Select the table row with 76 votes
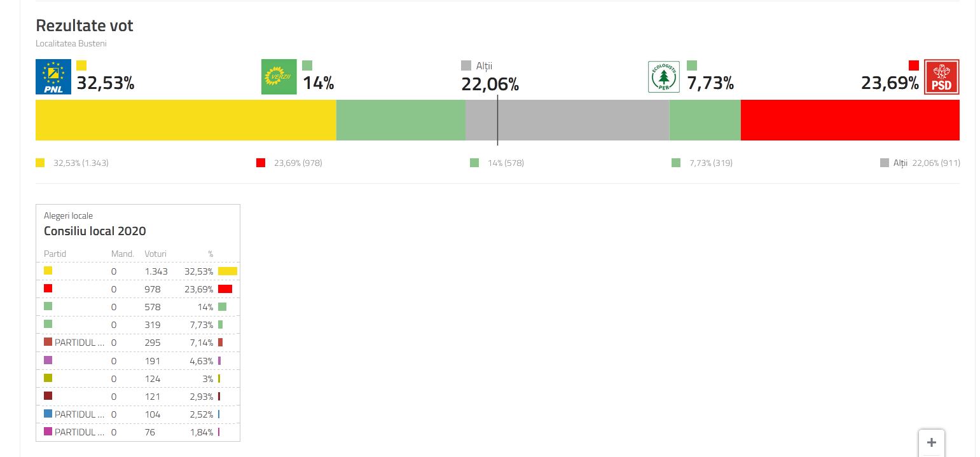Viewport: 980px width, 457px height. pyautogui.click(x=138, y=432)
